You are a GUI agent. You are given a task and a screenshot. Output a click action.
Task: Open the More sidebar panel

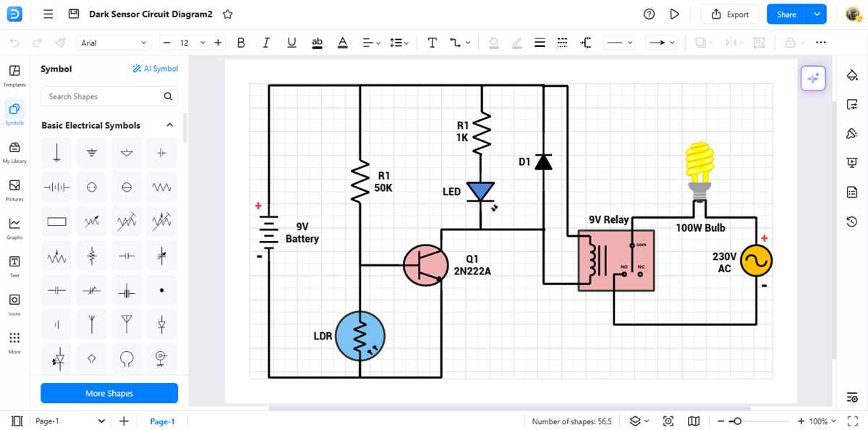(x=14, y=342)
